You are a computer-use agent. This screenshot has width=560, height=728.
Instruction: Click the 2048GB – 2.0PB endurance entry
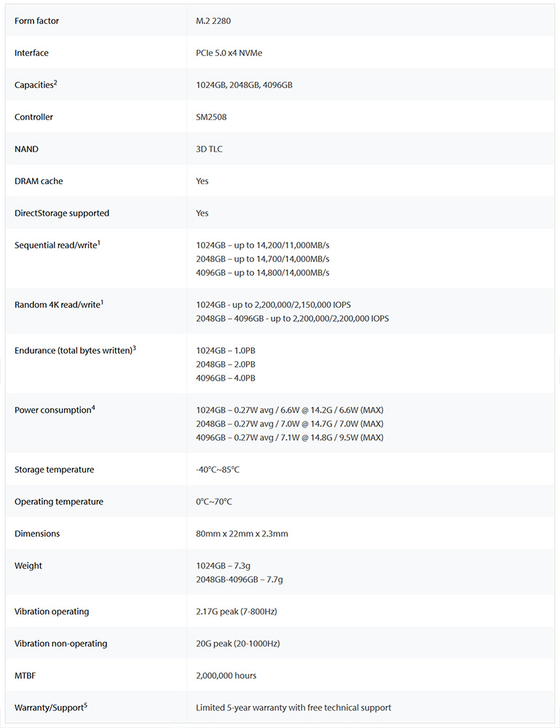[x=226, y=364]
